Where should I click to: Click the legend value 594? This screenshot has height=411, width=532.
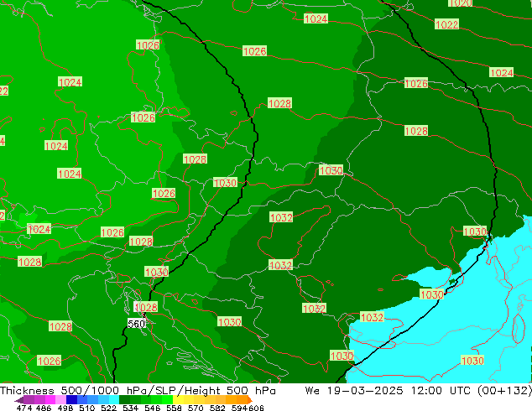click(239, 408)
